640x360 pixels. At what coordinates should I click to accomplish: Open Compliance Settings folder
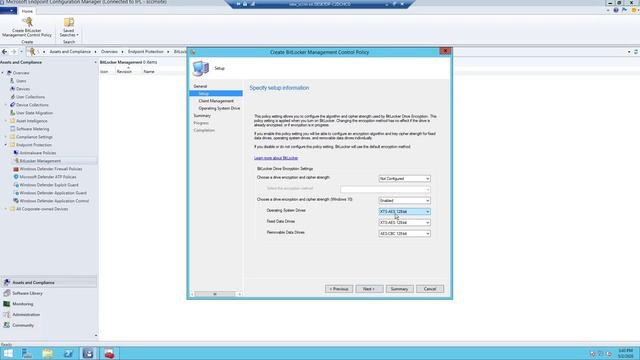[34, 137]
